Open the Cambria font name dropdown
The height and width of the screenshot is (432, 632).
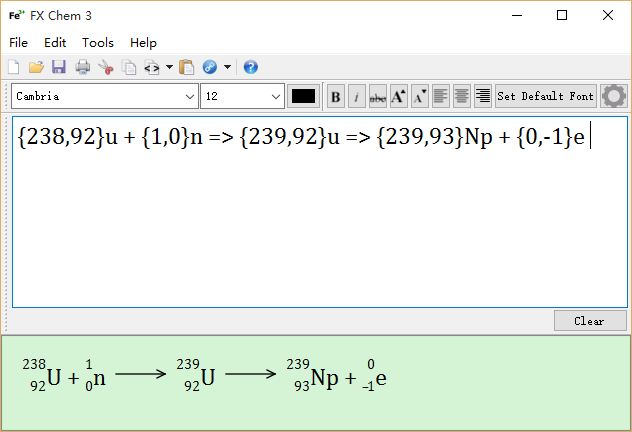pos(190,96)
